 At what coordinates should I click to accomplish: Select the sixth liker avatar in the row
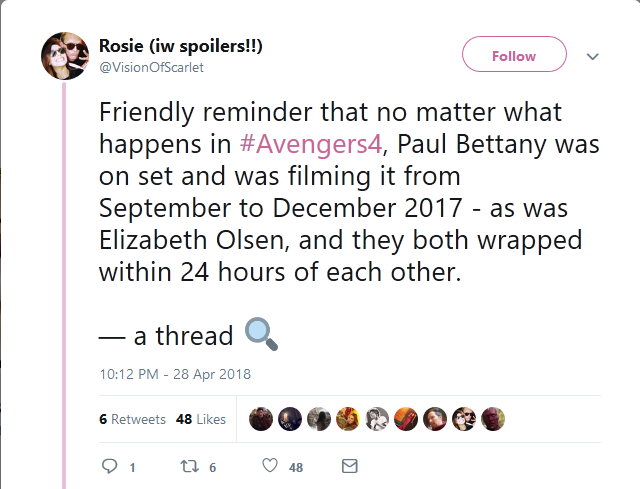406,419
